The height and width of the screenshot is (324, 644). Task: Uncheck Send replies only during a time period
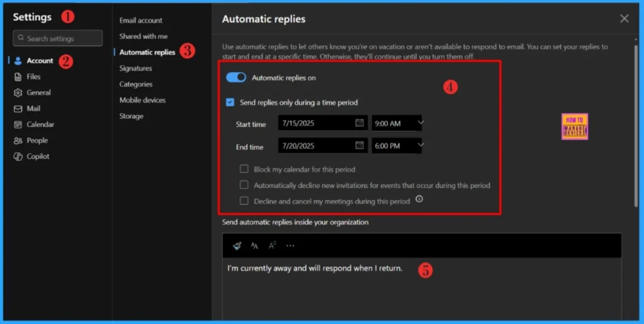coord(230,103)
